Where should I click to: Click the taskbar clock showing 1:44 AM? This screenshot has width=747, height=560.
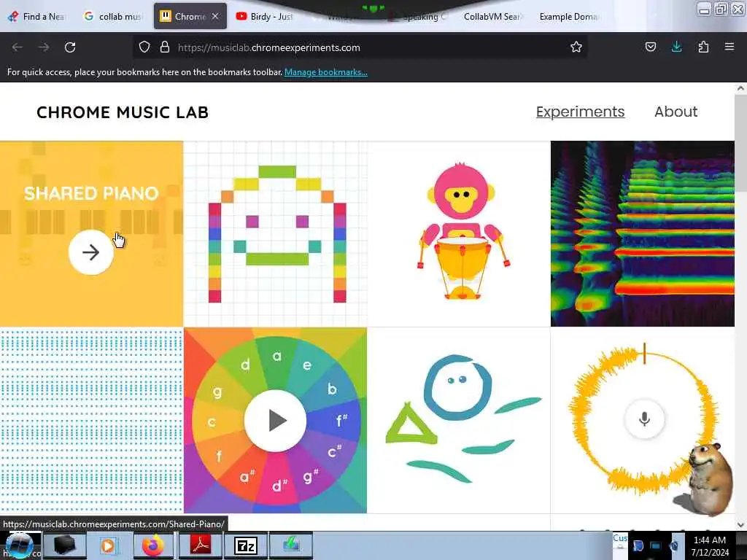tap(710, 545)
